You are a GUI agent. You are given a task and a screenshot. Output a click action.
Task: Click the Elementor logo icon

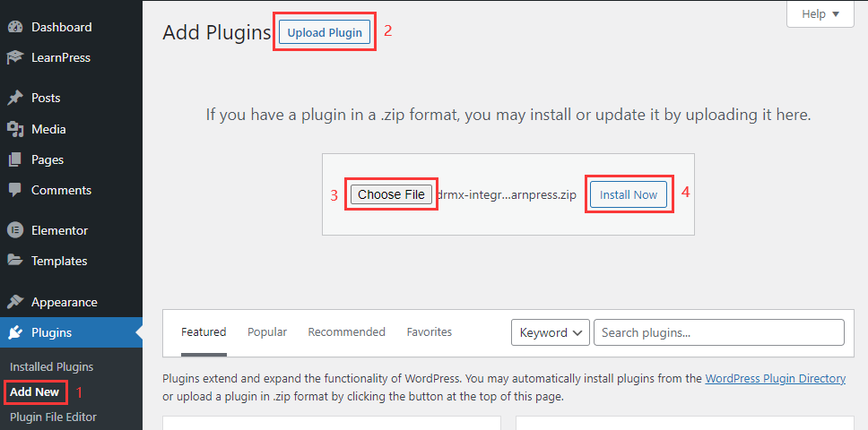15,230
